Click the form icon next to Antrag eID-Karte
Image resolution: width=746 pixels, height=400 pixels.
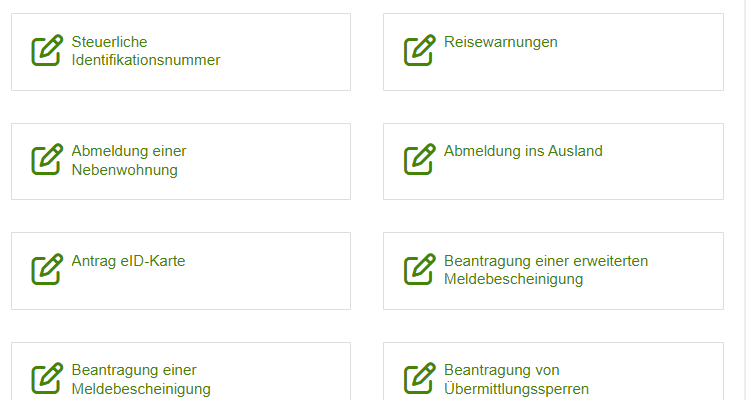(x=47, y=269)
